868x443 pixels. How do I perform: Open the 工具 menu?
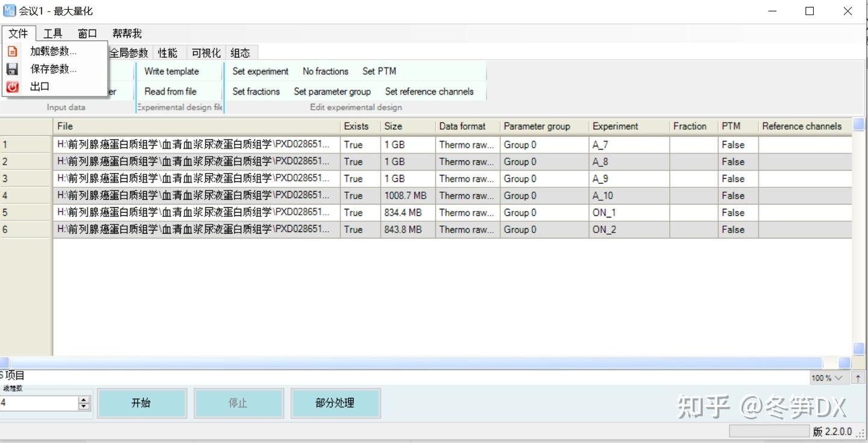[53, 33]
